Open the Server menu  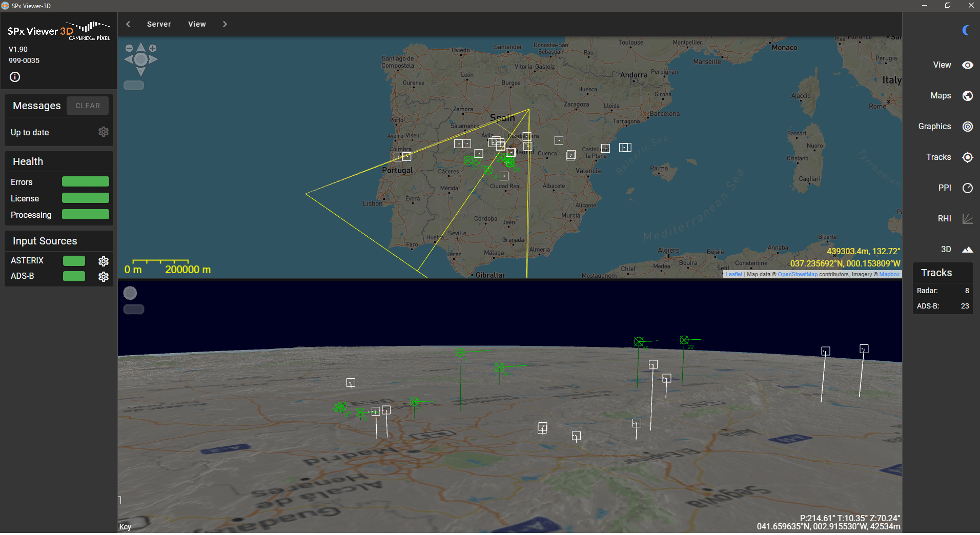tap(158, 24)
